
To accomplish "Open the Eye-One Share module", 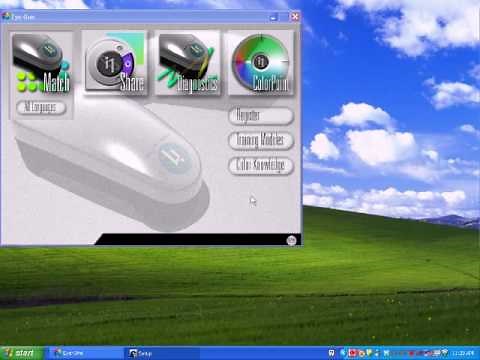I will (x=115, y=63).
